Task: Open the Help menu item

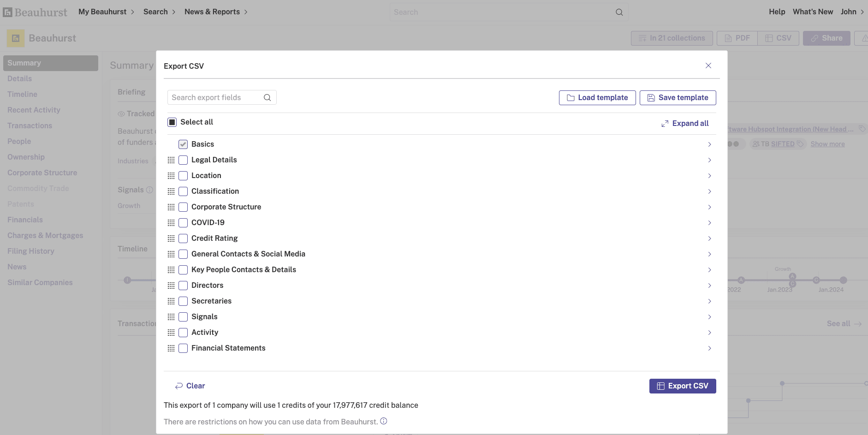Action: tap(777, 12)
